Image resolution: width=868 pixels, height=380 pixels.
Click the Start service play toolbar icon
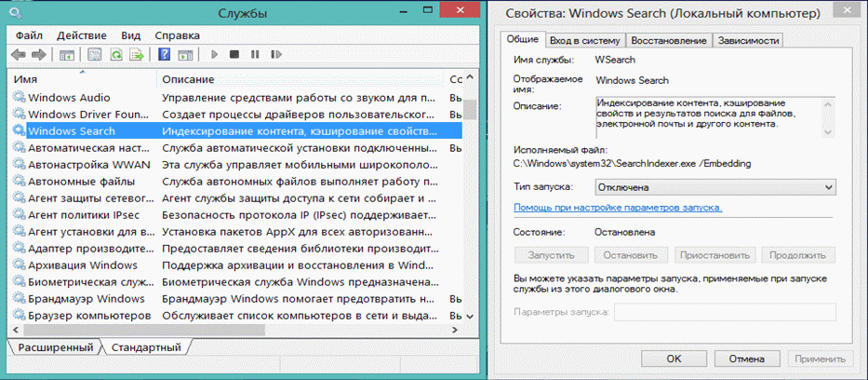tap(215, 54)
